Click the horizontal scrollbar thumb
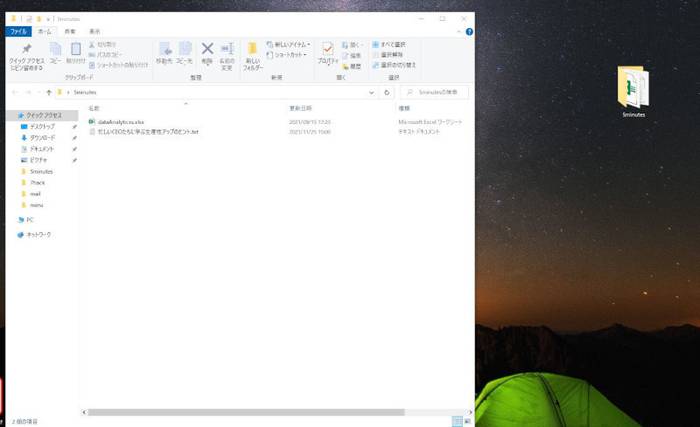This screenshot has height=427, width=700. point(246,412)
